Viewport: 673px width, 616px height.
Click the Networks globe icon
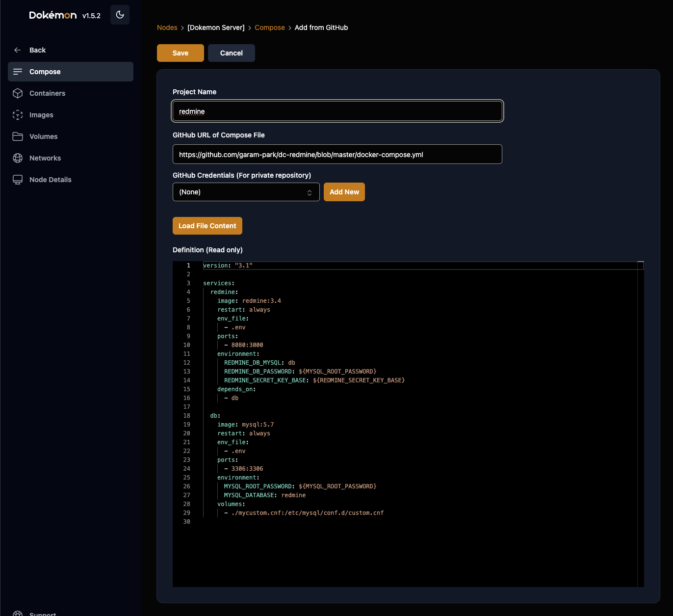tap(18, 158)
